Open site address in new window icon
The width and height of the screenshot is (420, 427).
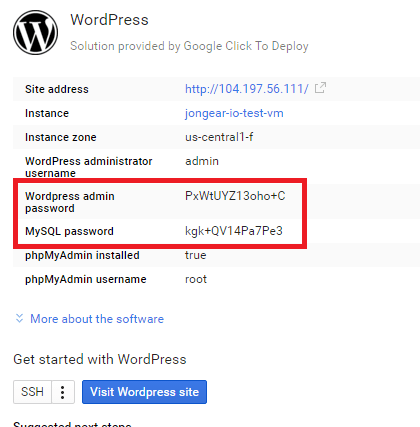click(320, 88)
